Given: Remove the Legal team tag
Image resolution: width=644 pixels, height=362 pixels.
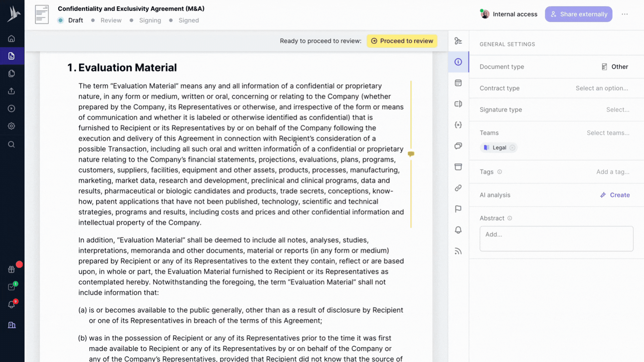Looking at the screenshot, I should [512, 148].
